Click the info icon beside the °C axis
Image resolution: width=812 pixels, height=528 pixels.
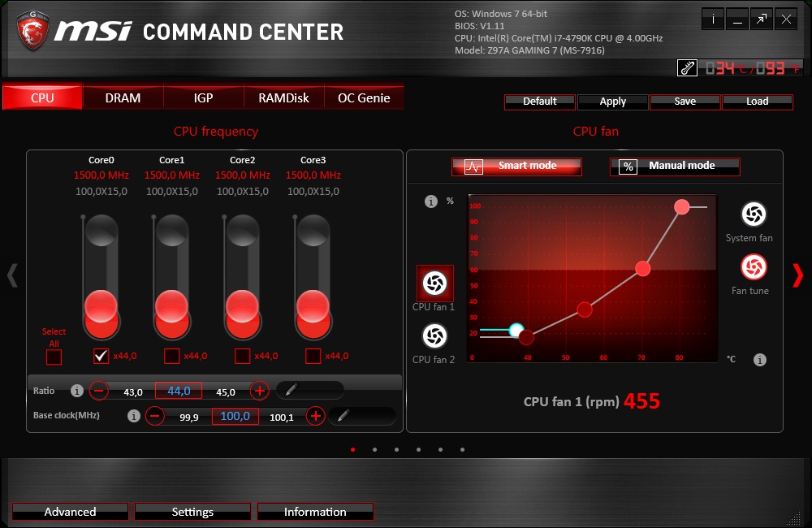coord(760,359)
